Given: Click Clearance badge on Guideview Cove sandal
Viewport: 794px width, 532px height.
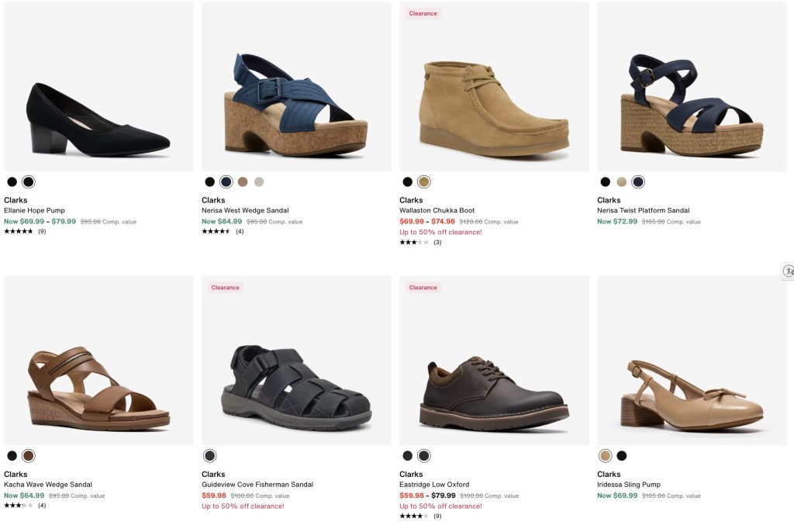Looking at the screenshot, I should [x=225, y=287].
